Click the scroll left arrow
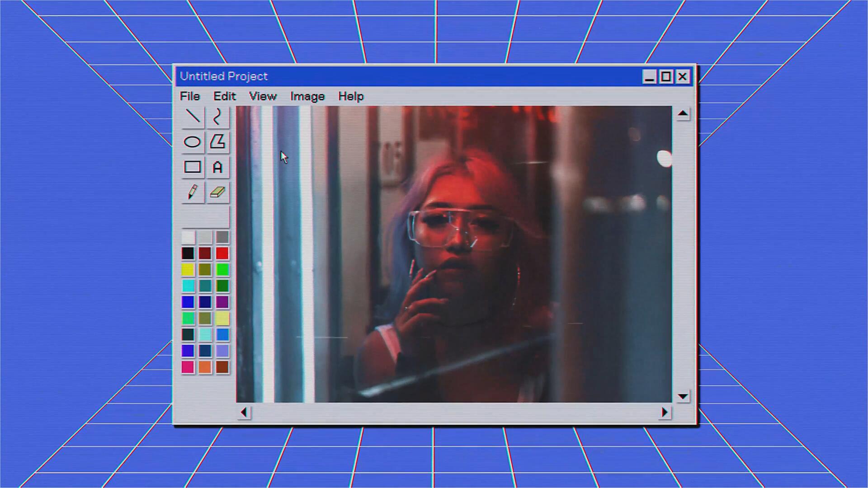 244,412
